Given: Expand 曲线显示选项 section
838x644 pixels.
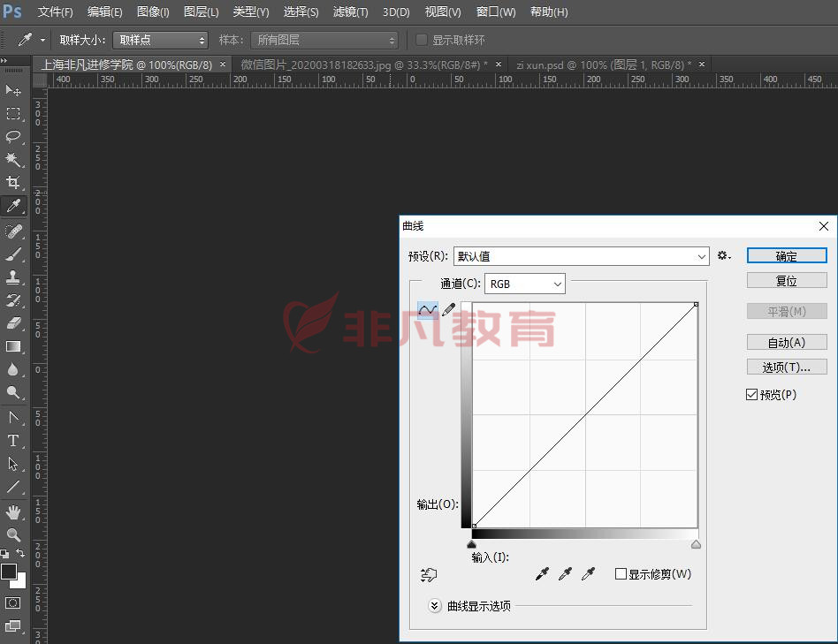Looking at the screenshot, I should click(x=435, y=605).
